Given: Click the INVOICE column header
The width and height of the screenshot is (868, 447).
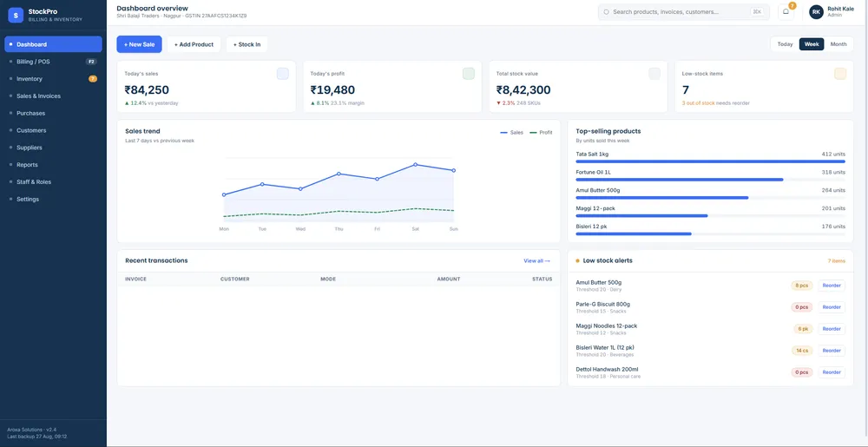Looking at the screenshot, I should (135, 279).
